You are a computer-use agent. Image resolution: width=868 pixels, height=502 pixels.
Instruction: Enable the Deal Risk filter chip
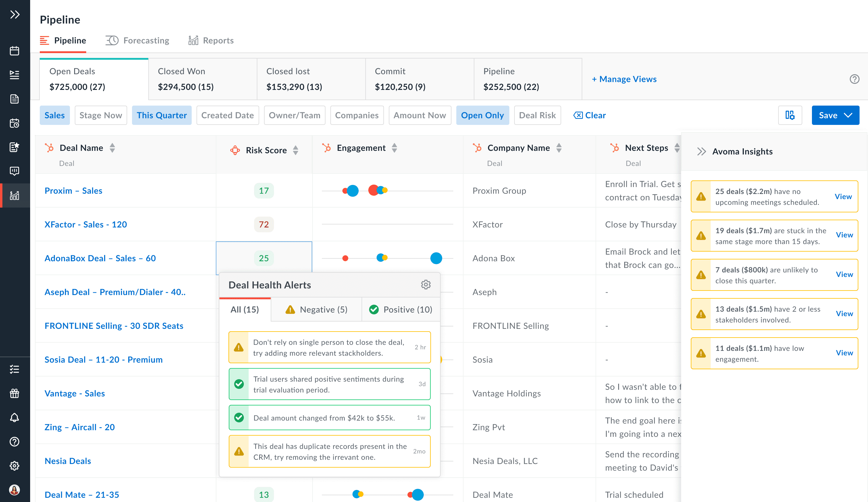[x=537, y=115]
